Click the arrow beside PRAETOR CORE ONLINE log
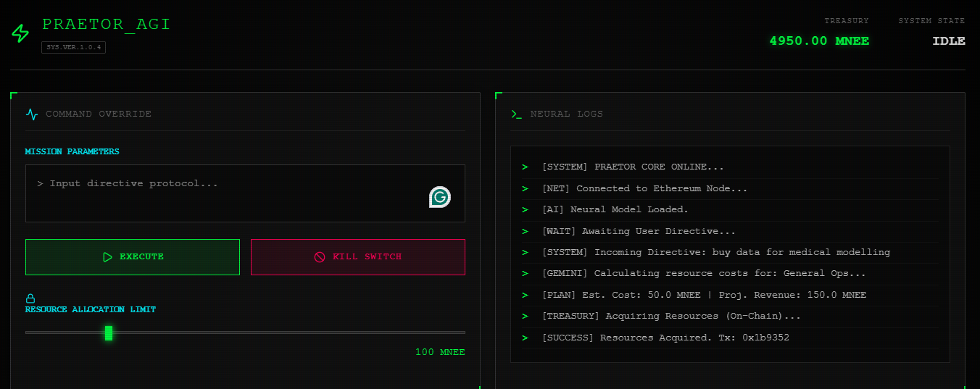This screenshot has height=389, width=980. click(525, 167)
